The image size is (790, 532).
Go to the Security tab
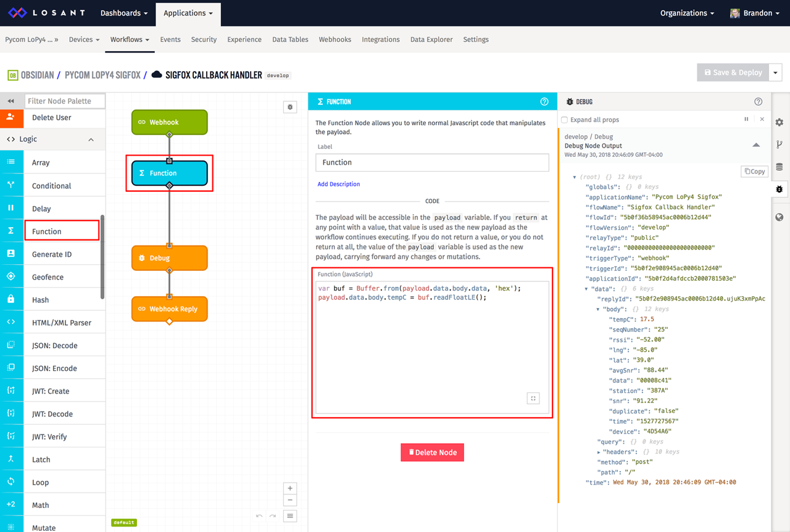204,39
